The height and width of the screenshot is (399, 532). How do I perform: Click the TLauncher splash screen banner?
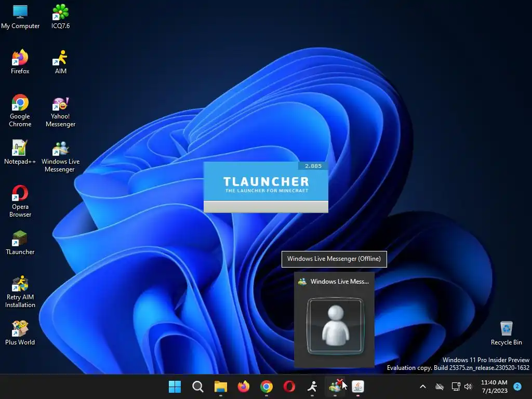click(265, 181)
